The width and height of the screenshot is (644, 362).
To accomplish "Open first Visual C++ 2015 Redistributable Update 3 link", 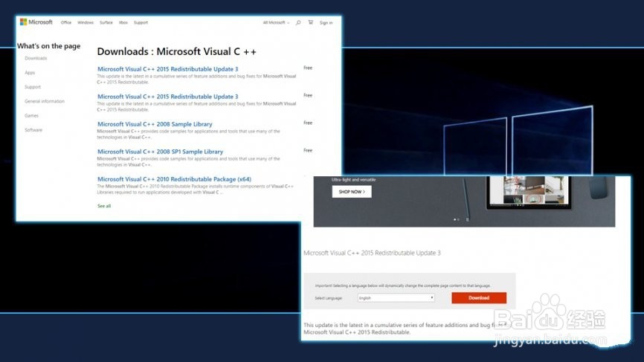I will click(x=167, y=69).
